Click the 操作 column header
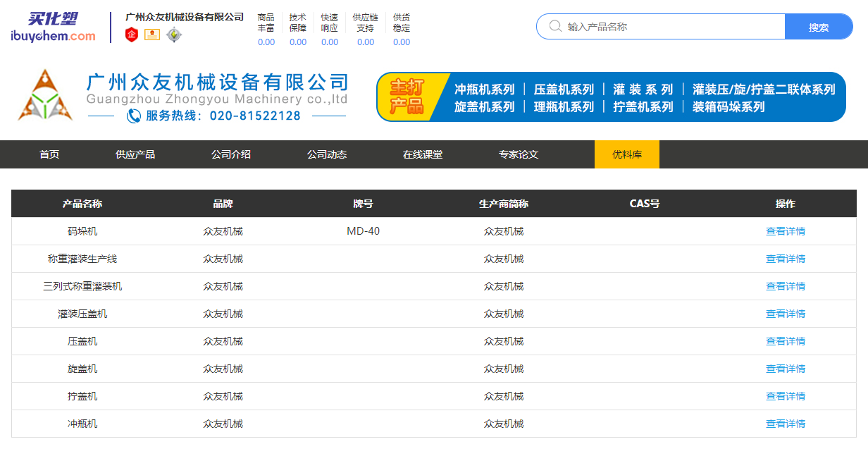This screenshot has height=449, width=868. click(786, 204)
